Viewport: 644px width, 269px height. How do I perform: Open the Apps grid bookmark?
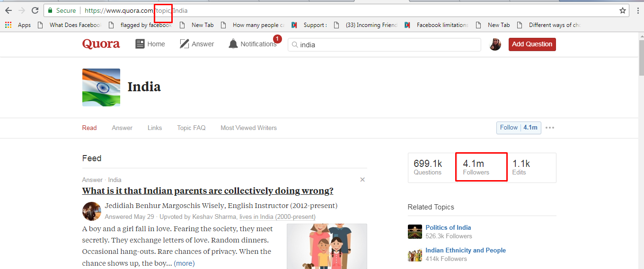18,25
